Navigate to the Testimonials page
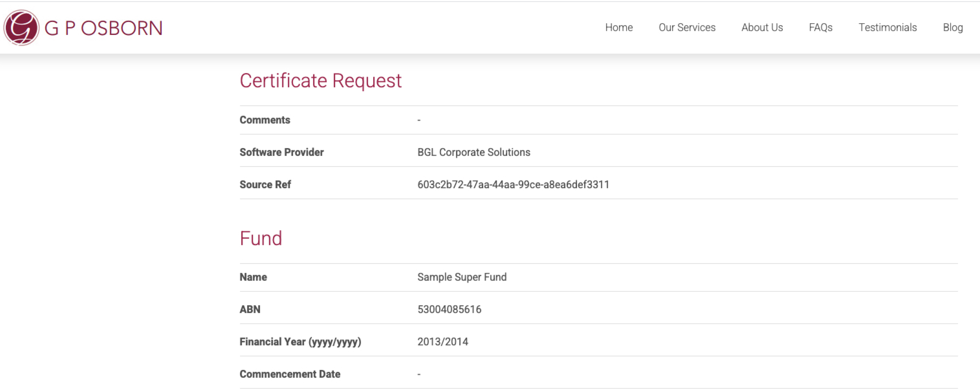This screenshot has height=390, width=980. pos(887,27)
